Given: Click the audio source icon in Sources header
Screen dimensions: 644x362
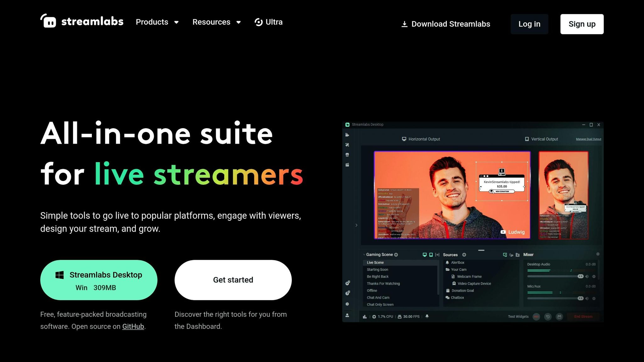Looking at the screenshot, I should tap(511, 255).
